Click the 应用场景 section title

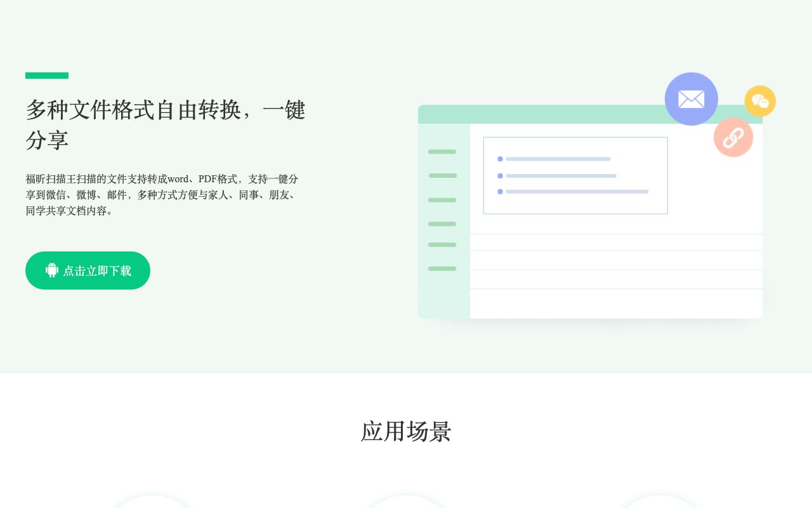tap(406, 432)
